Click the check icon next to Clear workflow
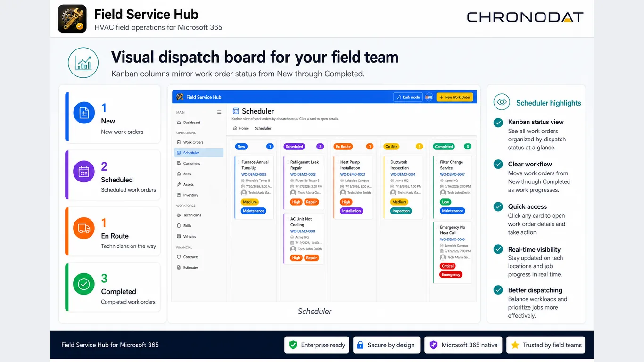Viewport: 644px width, 362px height. pyautogui.click(x=498, y=164)
